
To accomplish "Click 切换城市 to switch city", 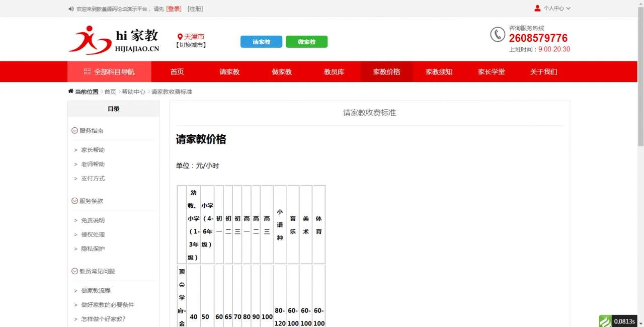I will (191, 45).
